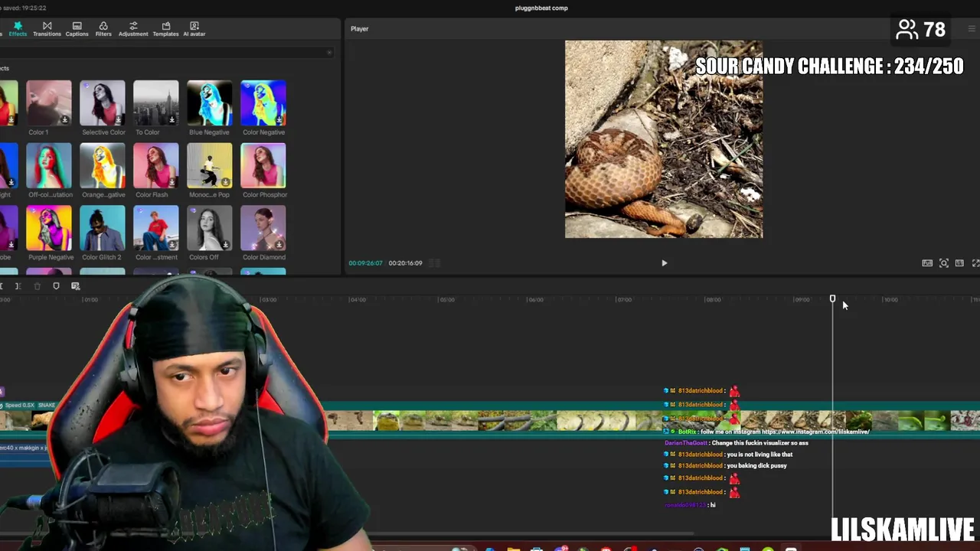Click the Speed 0.5X SNAKE clip label
Screen dimensions: 980x551
point(30,405)
